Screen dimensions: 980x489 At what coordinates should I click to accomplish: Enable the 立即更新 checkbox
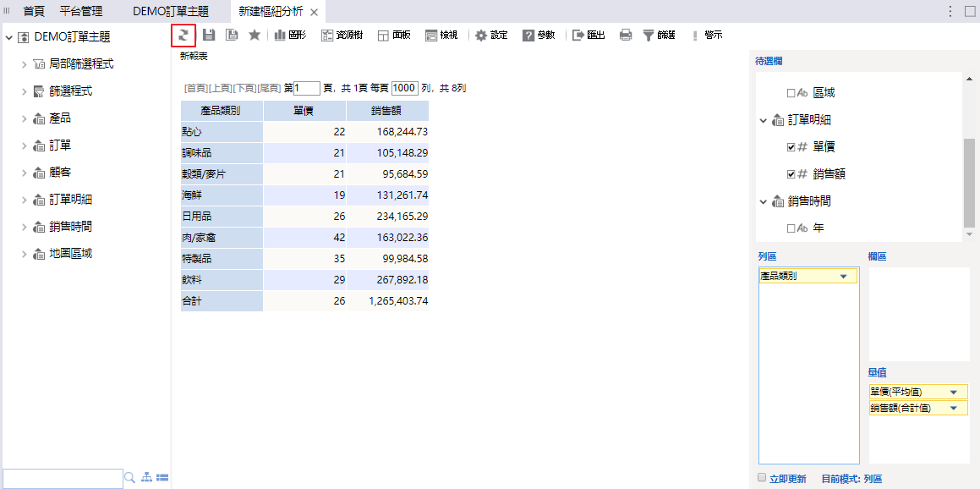762,478
